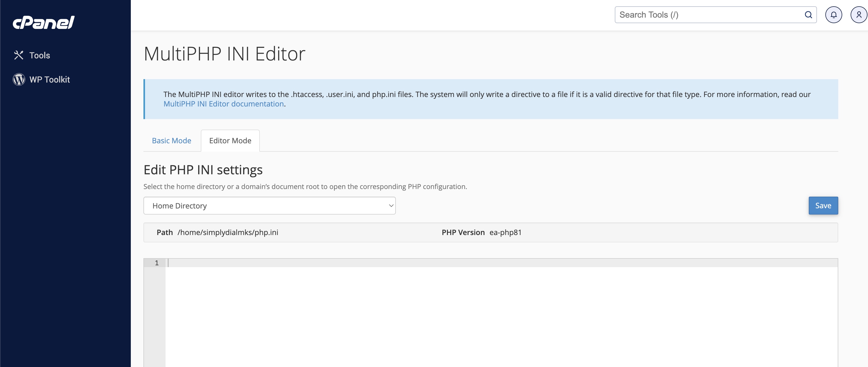Click the ea-php81 version value
868x367 pixels.
coord(505,233)
